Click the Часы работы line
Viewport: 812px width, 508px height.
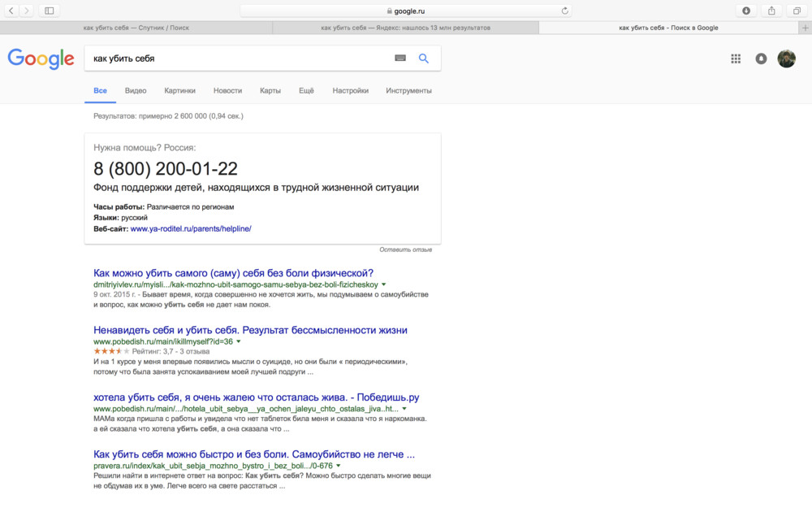pyautogui.click(x=164, y=206)
